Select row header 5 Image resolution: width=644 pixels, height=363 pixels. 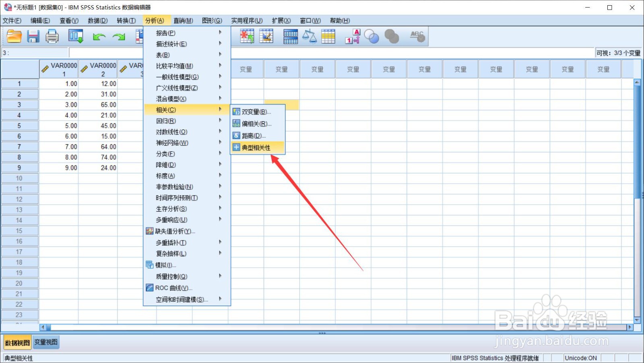click(19, 126)
